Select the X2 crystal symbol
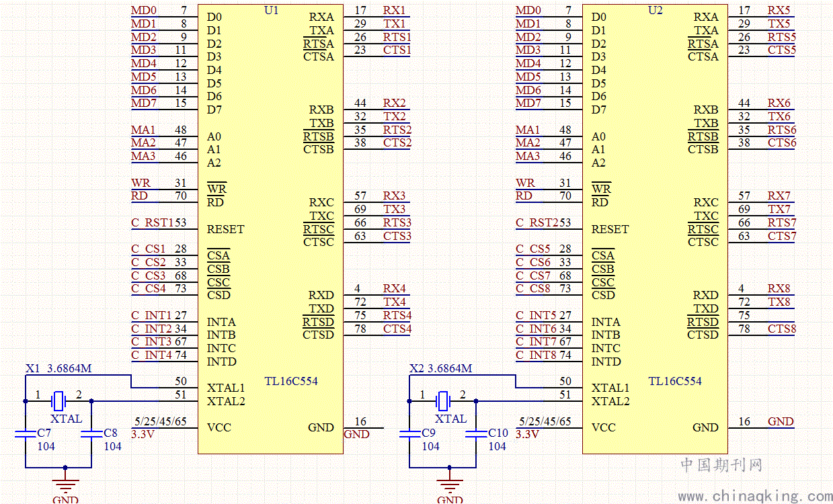The width and height of the screenshot is (833, 504). [442, 401]
